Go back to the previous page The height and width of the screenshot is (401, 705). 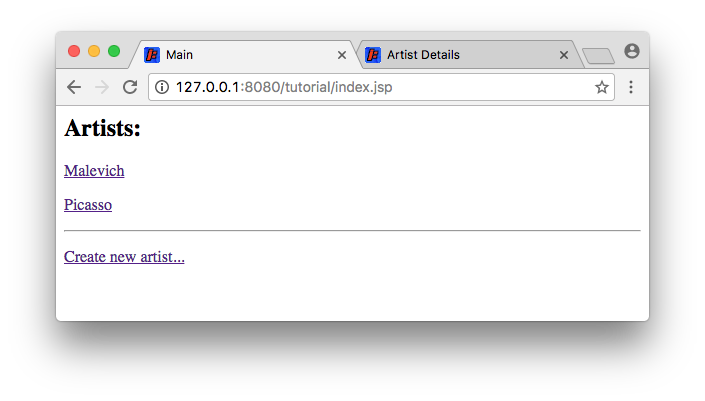(74, 87)
